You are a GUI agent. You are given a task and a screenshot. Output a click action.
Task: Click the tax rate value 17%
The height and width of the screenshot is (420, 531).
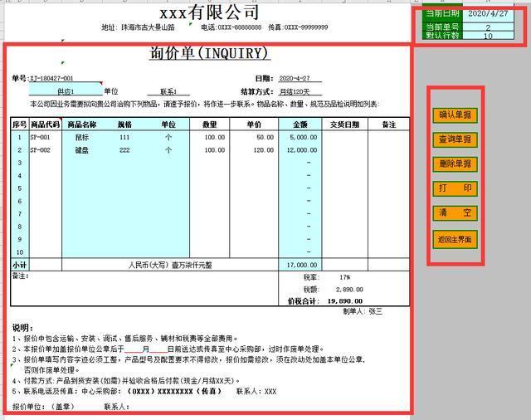(x=345, y=277)
